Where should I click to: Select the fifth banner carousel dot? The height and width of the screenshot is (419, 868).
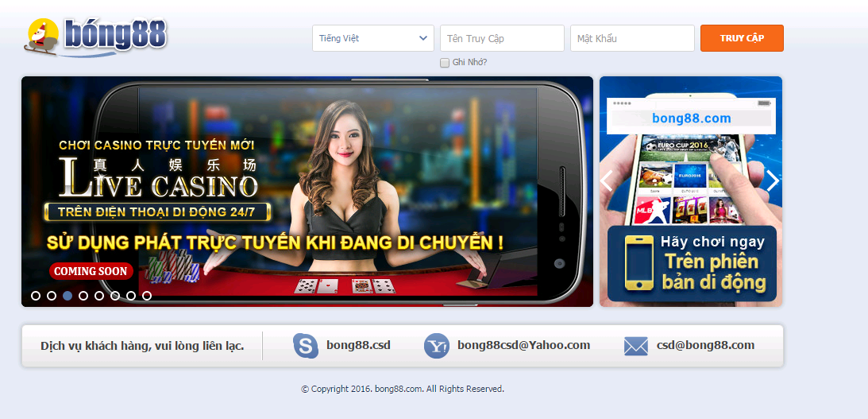click(x=99, y=296)
